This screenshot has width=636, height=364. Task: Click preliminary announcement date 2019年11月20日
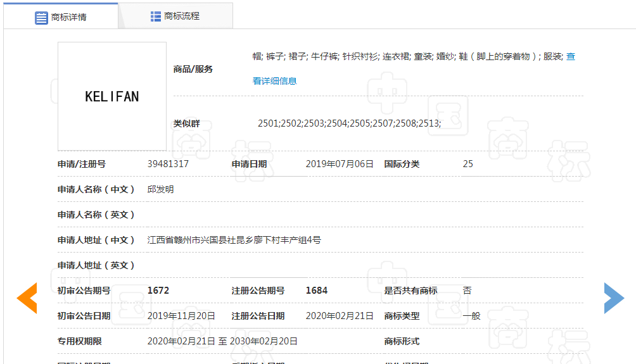tap(181, 316)
